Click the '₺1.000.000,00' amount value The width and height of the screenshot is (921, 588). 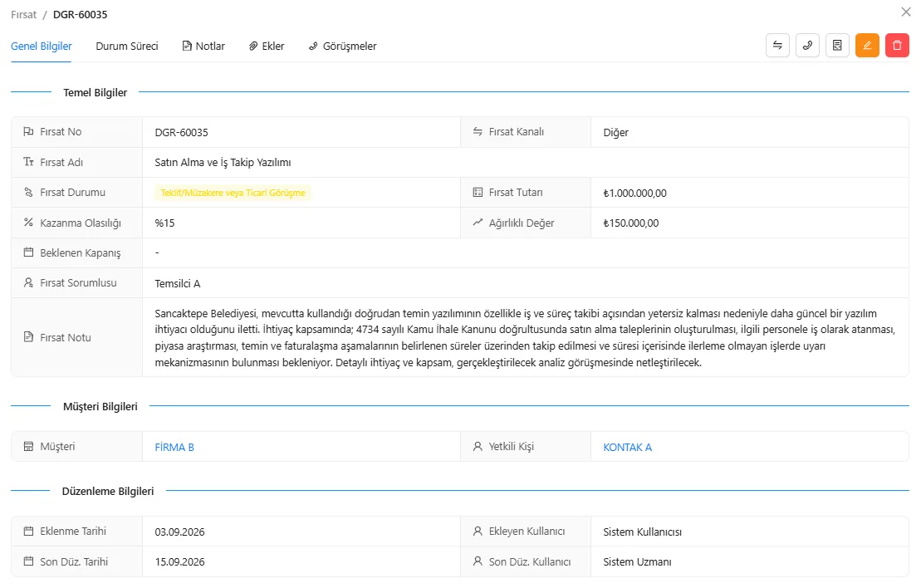tap(635, 194)
